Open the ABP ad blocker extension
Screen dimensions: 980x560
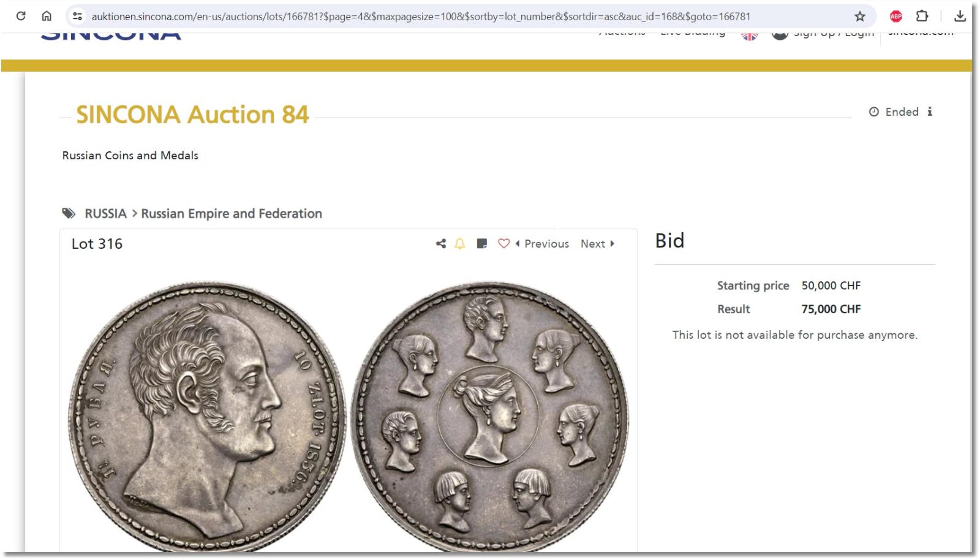pyautogui.click(x=895, y=17)
